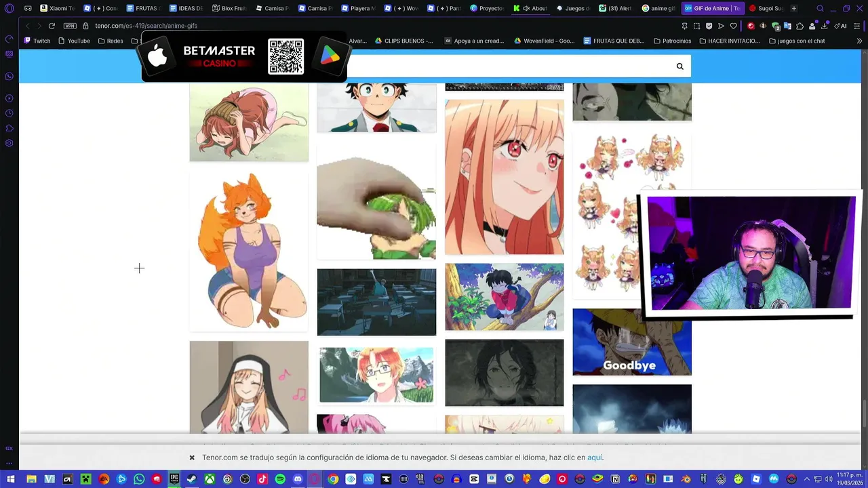Open Xbox app from taskbar
The height and width of the screenshot is (488, 868).
coord(210,479)
